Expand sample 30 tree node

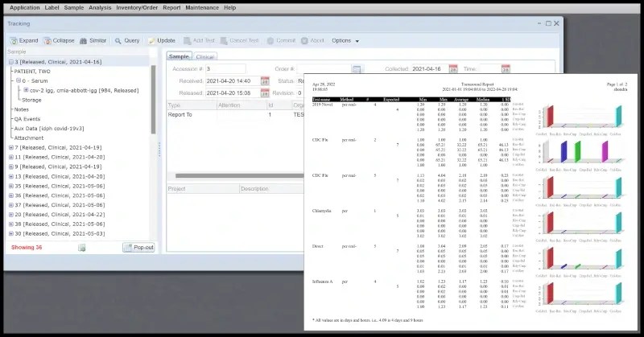point(11,233)
